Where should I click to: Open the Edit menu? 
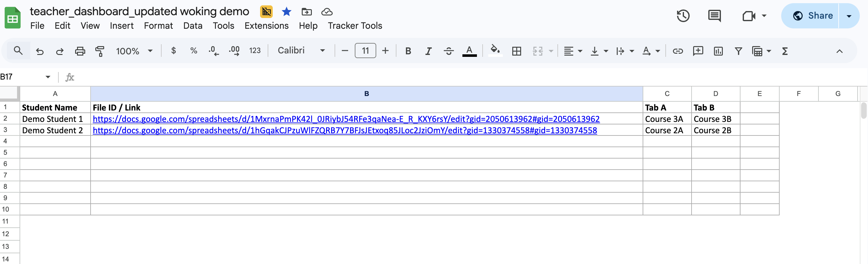(x=62, y=26)
